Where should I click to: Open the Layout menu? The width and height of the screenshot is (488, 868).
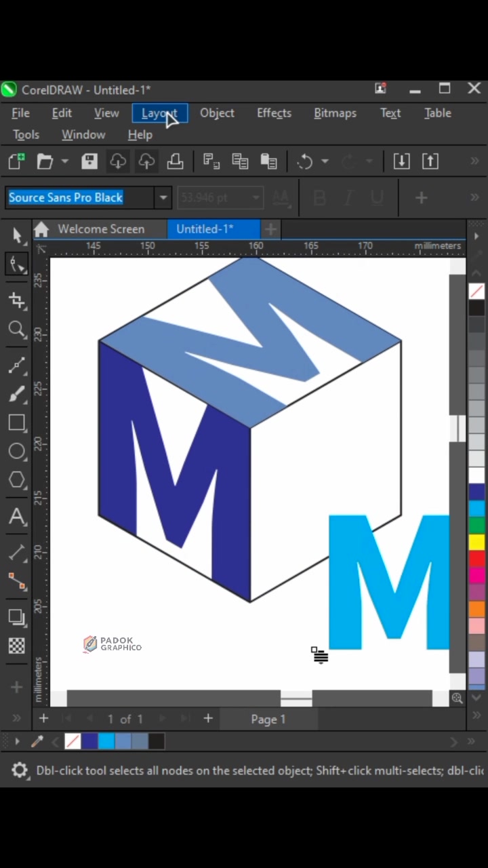pyautogui.click(x=159, y=113)
